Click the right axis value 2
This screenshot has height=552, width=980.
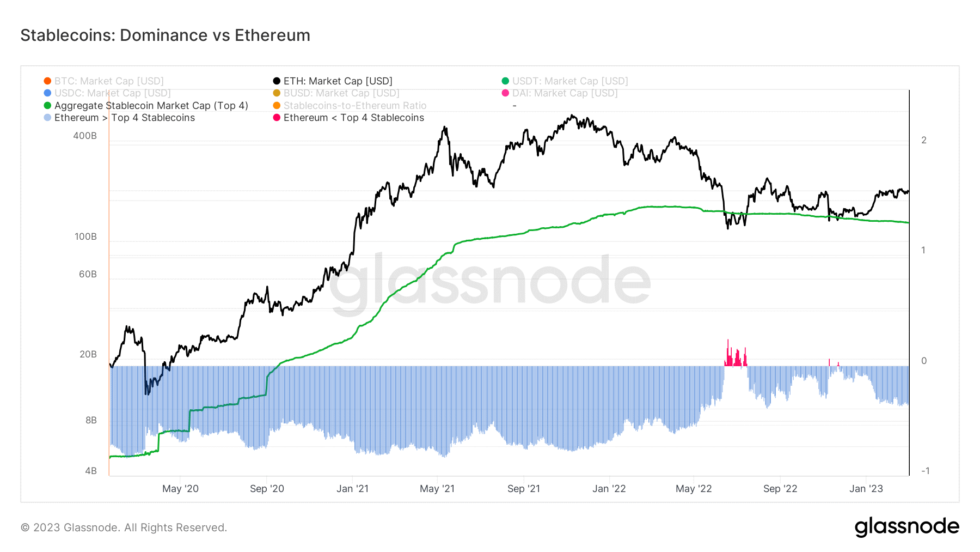(x=924, y=140)
